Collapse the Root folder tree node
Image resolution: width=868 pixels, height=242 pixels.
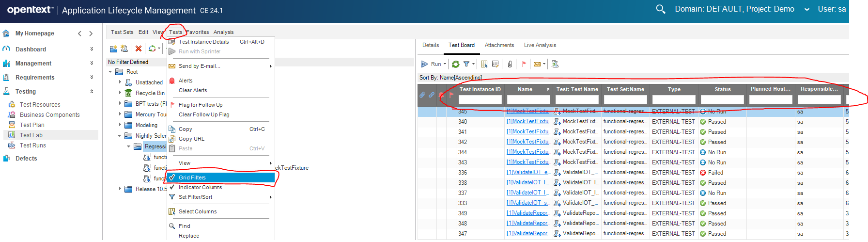110,72
